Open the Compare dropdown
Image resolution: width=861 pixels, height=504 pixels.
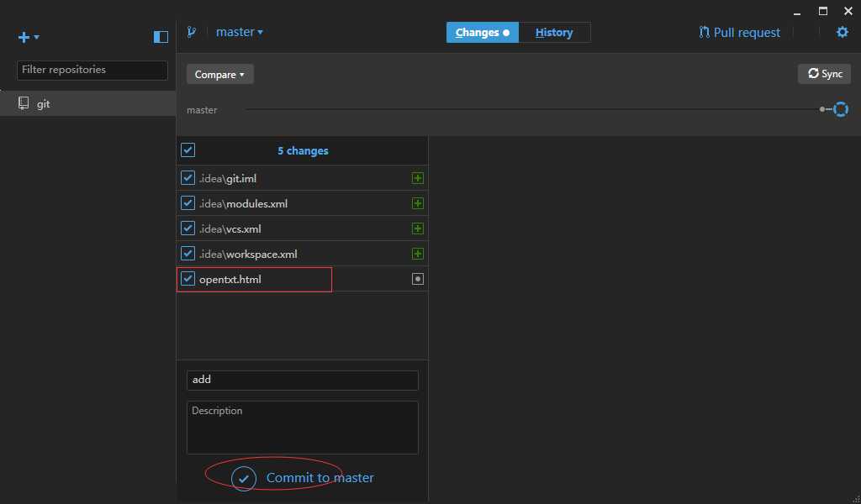[219, 74]
